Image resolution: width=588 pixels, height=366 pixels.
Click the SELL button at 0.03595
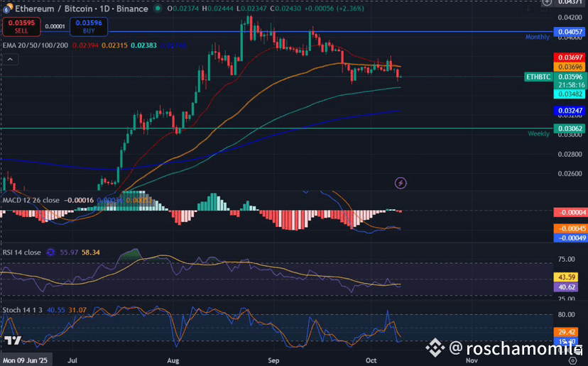pos(21,26)
